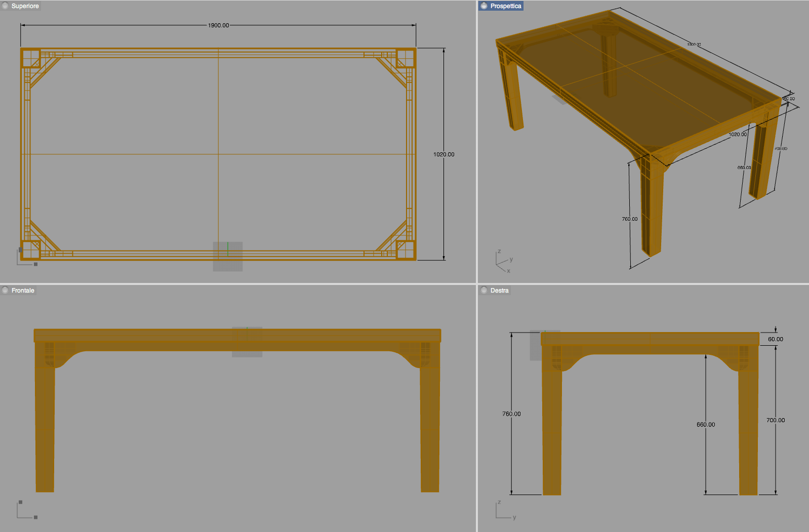The width and height of the screenshot is (809, 532).
Task: Click the xyz world axes icon in Prospettica
Action: [504, 261]
